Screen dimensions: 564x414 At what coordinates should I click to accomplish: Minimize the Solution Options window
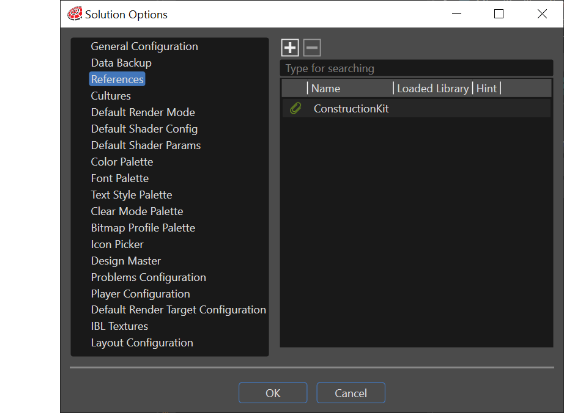[456, 14]
